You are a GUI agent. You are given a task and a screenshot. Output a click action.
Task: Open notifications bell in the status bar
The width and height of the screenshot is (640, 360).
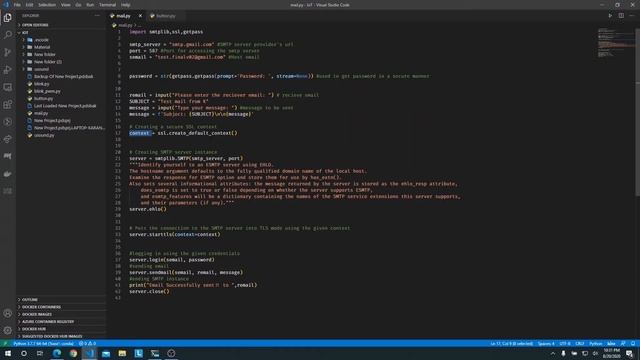coord(633,344)
